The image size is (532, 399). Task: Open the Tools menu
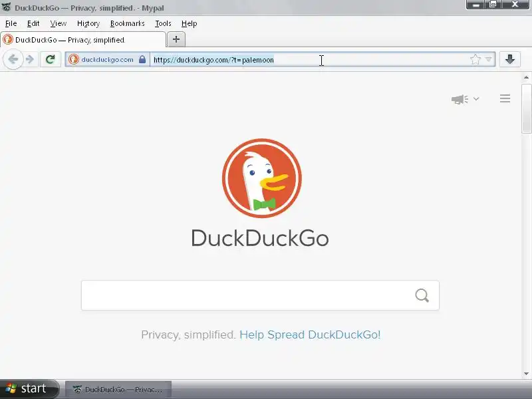tap(163, 23)
